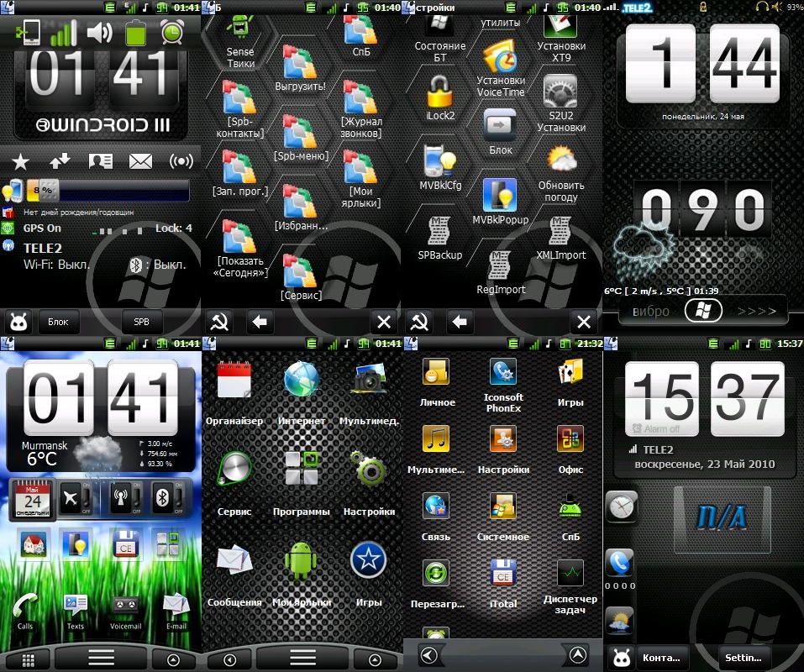
Task: Tap the Обновить погоду weather icon
Action: click(561, 160)
